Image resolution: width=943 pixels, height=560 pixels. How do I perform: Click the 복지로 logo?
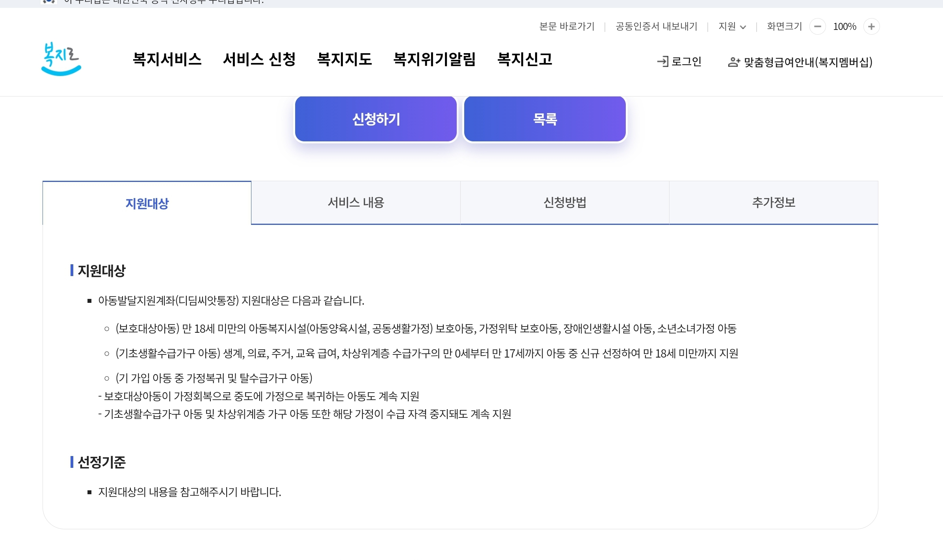tap(61, 59)
